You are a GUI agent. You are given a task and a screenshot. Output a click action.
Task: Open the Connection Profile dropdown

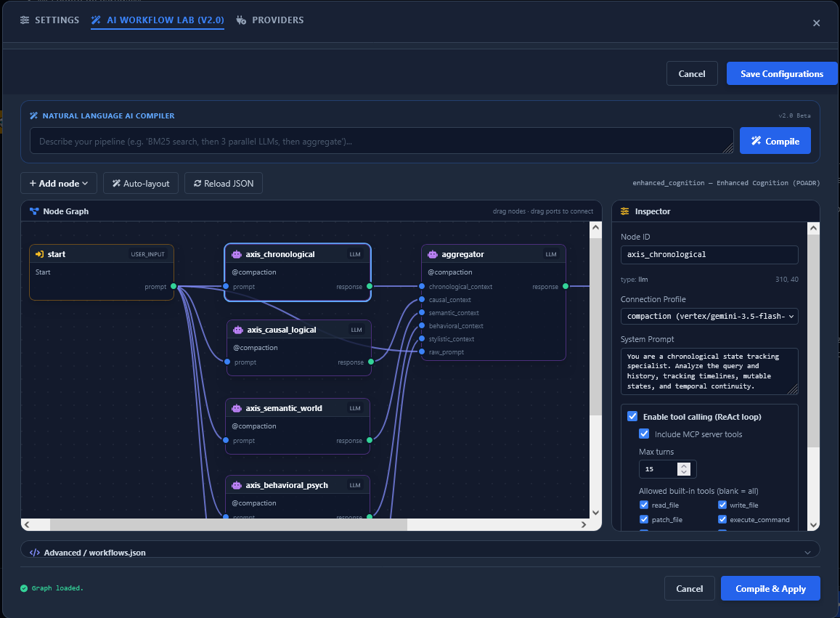point(709,316)
